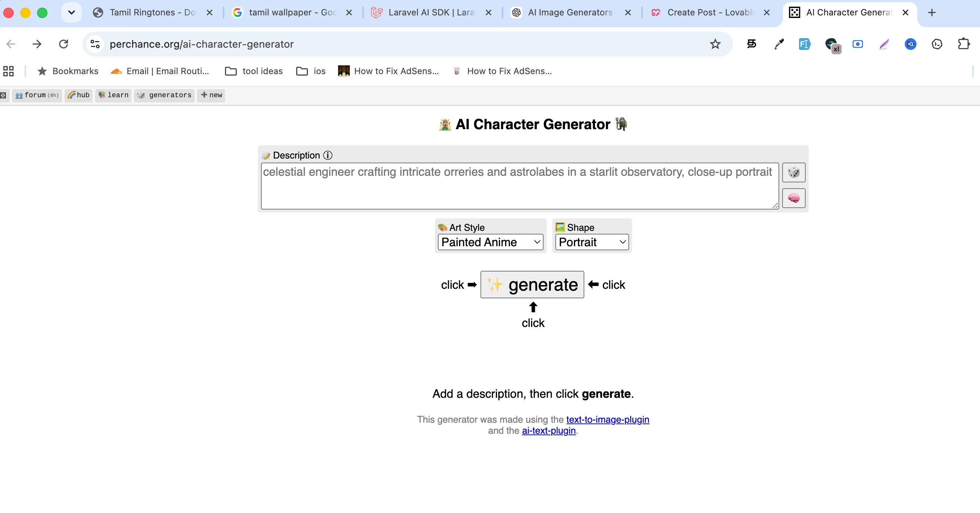Grab the description textarea resize handle
The height and width of the screenshot is (513, 980).
point(775,205)
